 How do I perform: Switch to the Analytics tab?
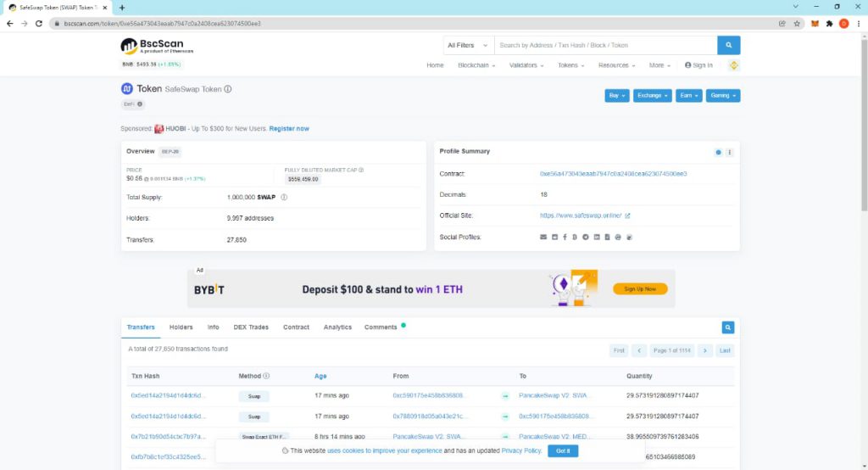(x=337, y=327)
